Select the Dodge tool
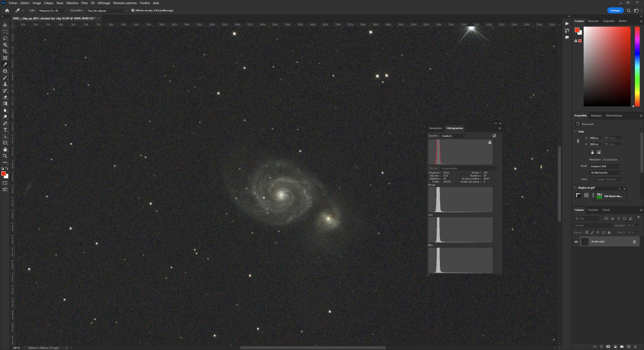This screenshot has height=350, width=644. [5, 117]
